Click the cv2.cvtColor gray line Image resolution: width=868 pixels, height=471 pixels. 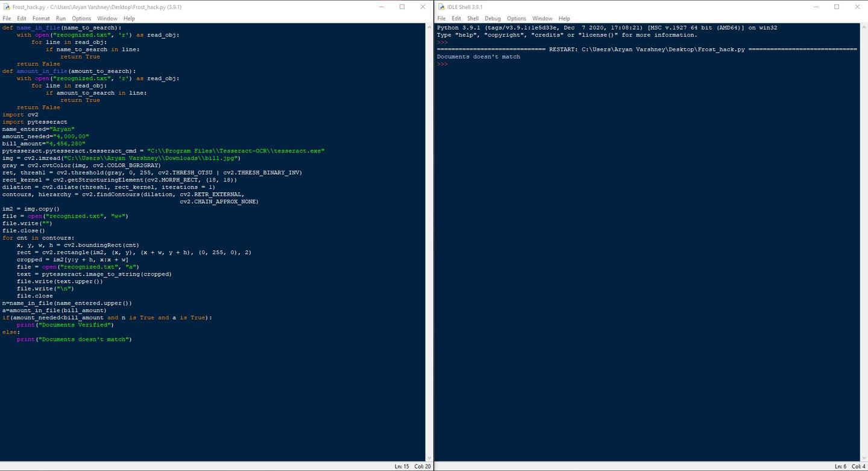point(81,165)
